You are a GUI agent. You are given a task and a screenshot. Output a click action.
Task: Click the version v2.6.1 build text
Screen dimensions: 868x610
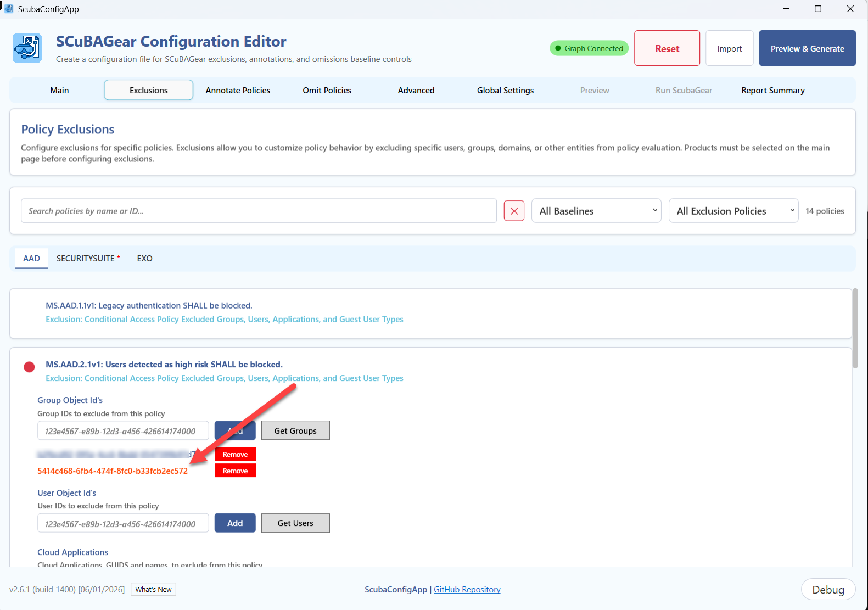[67, 590]
